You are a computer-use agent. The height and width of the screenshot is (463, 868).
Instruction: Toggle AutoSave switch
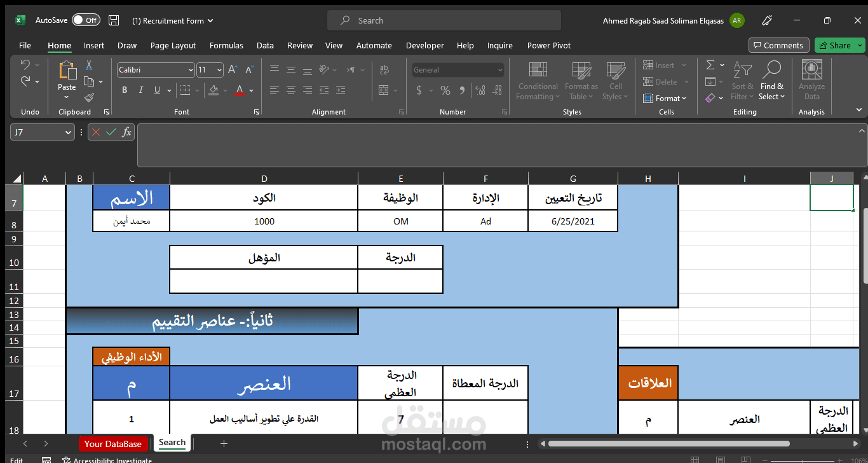pos(86,20)
